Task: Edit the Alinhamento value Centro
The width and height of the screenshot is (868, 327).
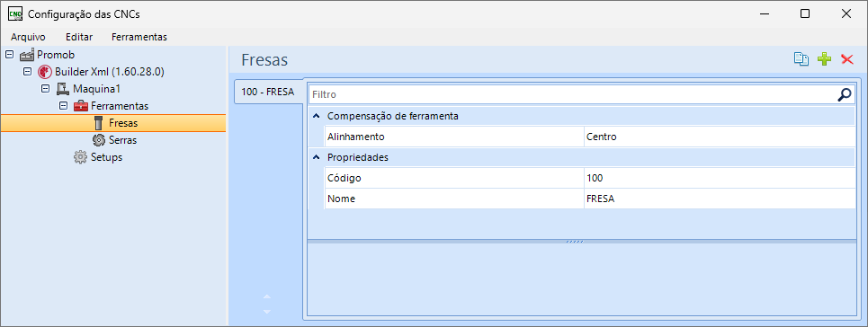Action: pos(720,137)
